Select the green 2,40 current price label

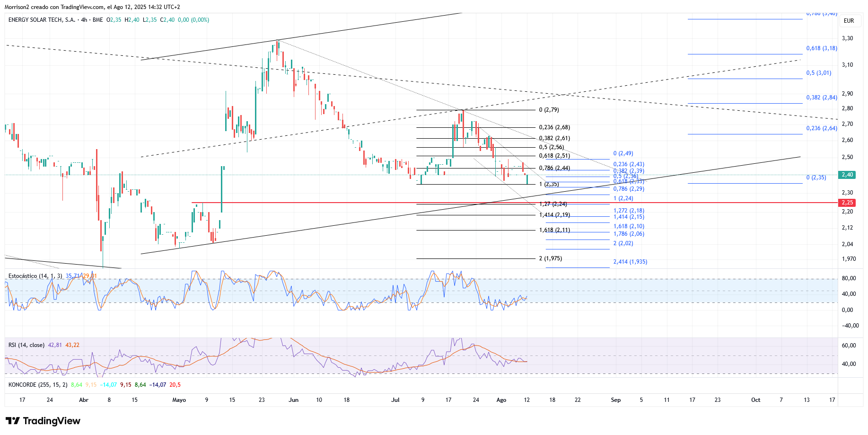pos(847,175)
